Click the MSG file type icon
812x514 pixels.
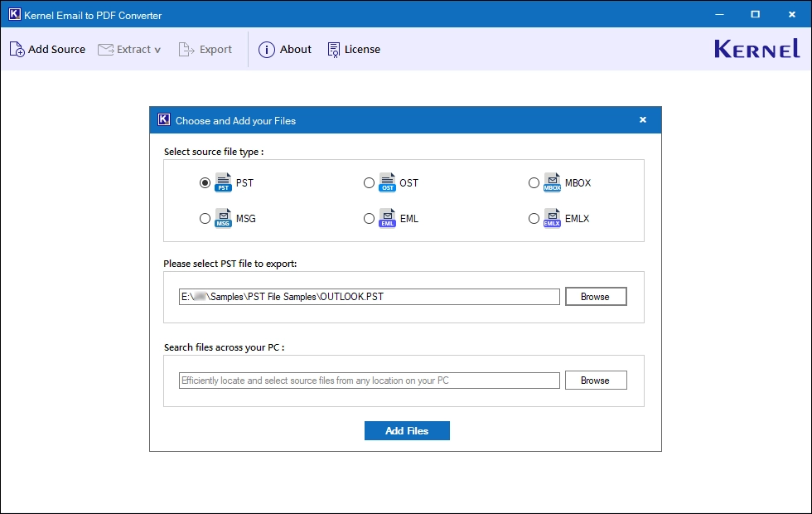tap(223, 218)
